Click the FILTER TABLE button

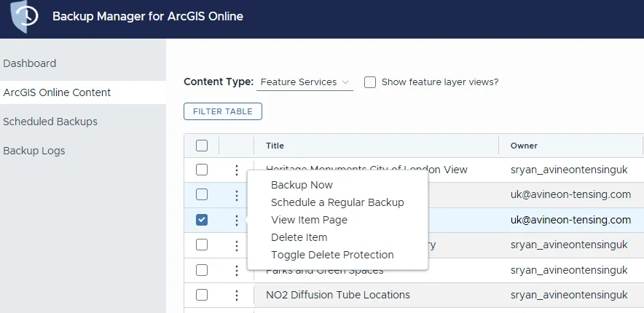223,111
